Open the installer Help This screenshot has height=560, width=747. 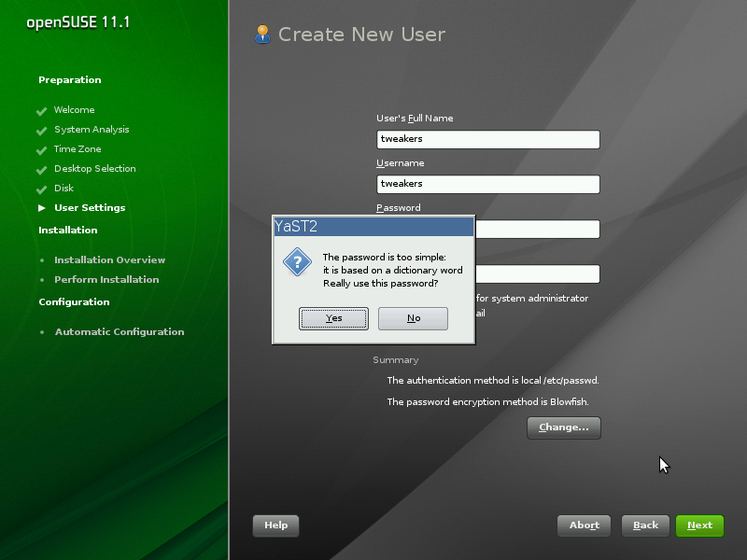pyautogui.click(x=275, y=525)
